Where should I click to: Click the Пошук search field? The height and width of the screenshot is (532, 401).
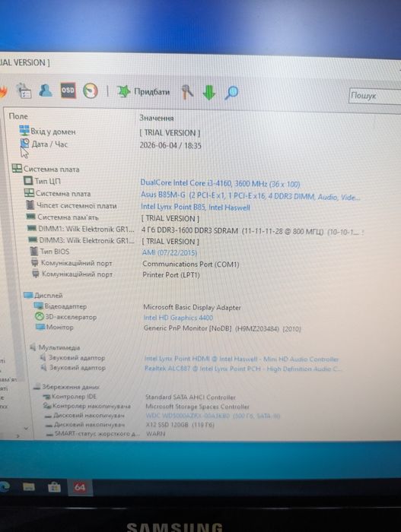pos(375,96)
